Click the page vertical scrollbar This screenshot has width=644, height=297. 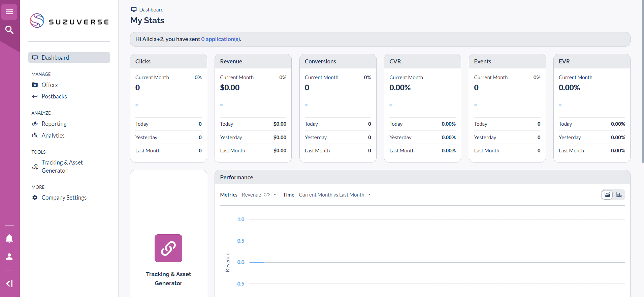[642, 81]
